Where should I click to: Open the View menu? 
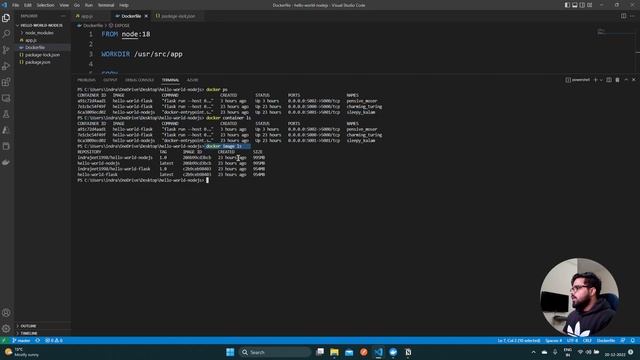click(64, 5)
